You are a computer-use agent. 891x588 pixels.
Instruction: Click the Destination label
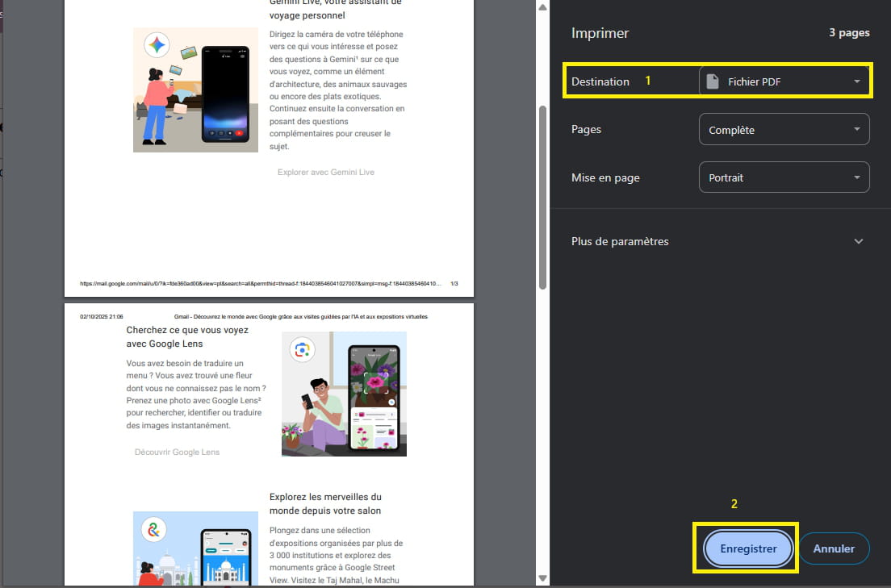(x=600, y=81)
